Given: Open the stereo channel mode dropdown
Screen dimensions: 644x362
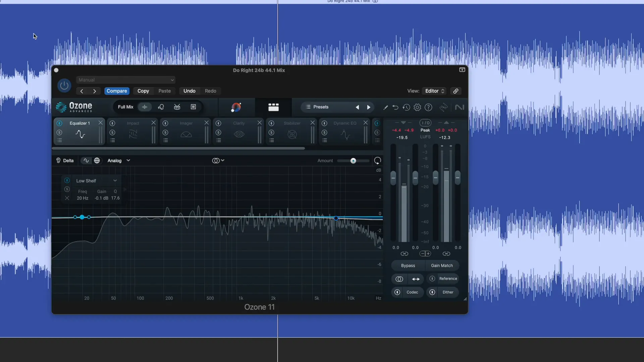Looking at the screenshot, I should (x=218, y=161).
